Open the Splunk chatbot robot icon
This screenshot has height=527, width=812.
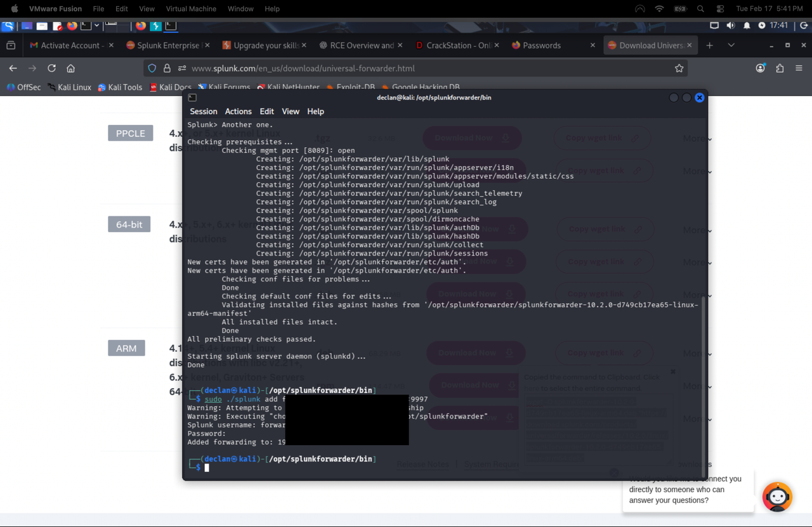pos(777,497)
